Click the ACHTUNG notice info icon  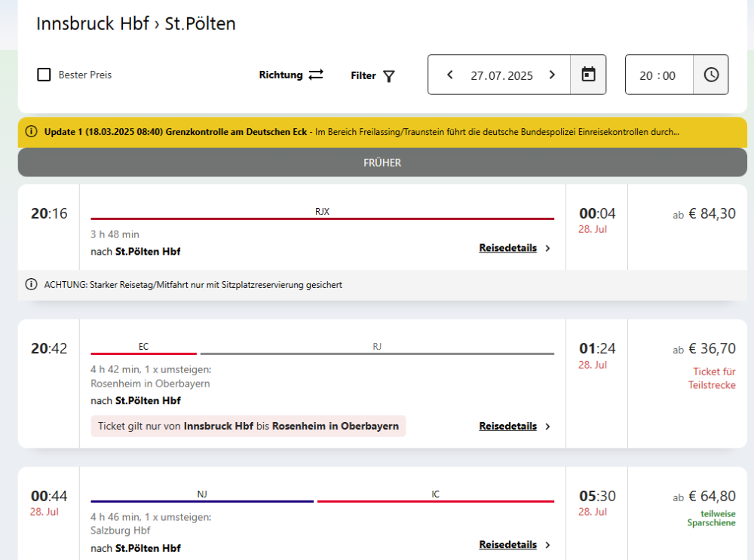[31, 285]
